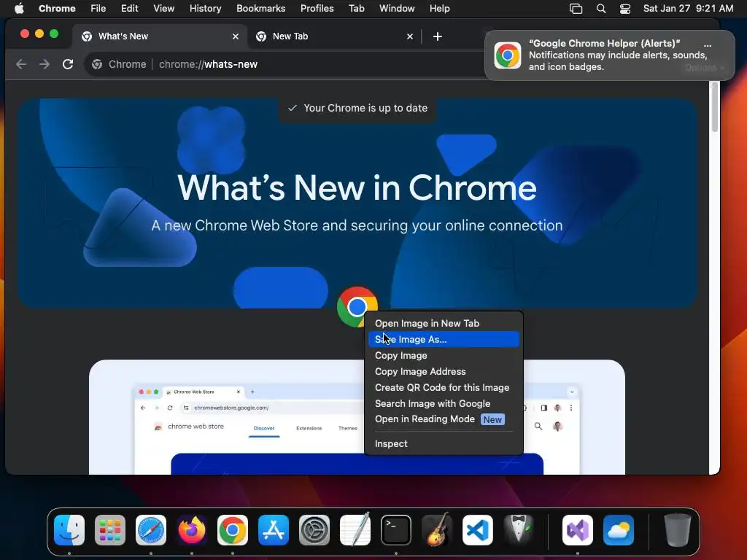The width and height of the screenshot is (747, 560).
Task: Open the Help menu
Action: [x=439, y=9]
